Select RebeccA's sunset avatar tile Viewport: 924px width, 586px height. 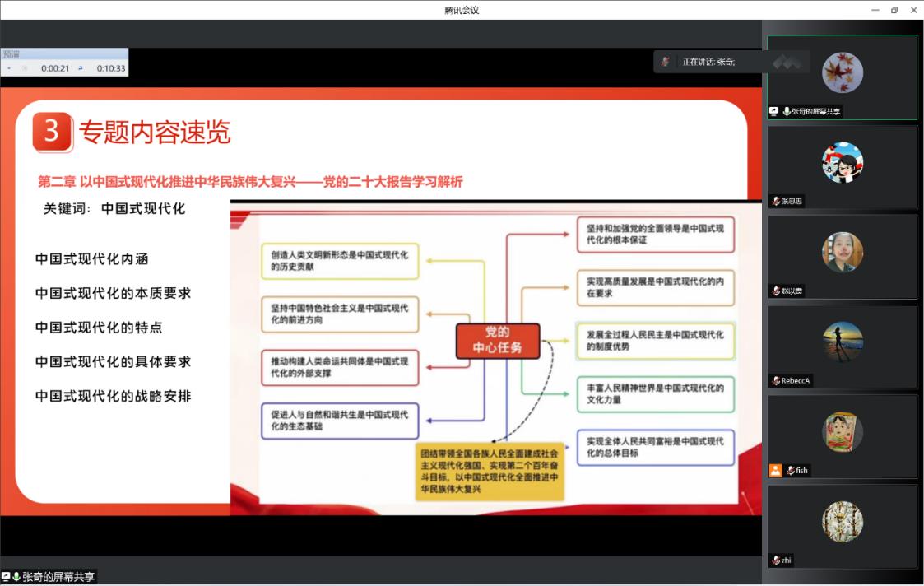click(x=842, y=346)
